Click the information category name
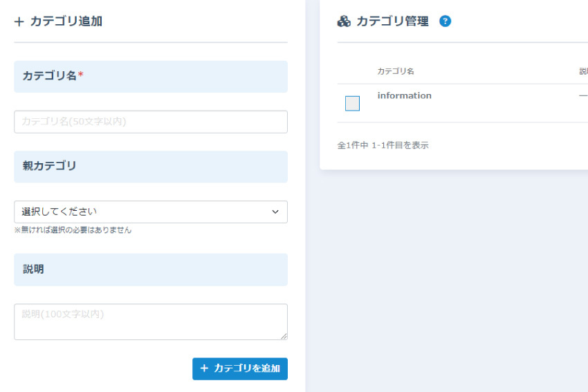Viewport: 588px width, 392px height. (404, 95)
